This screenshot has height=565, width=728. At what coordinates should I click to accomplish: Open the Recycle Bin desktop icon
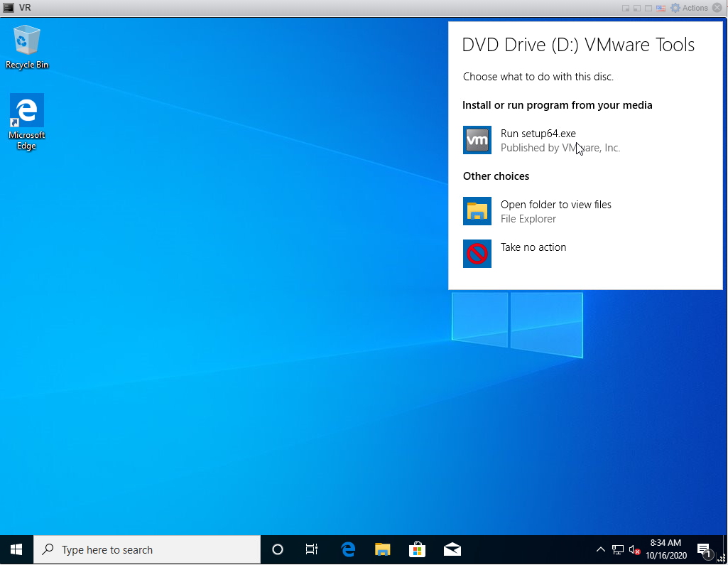click(x=26, y=46)
